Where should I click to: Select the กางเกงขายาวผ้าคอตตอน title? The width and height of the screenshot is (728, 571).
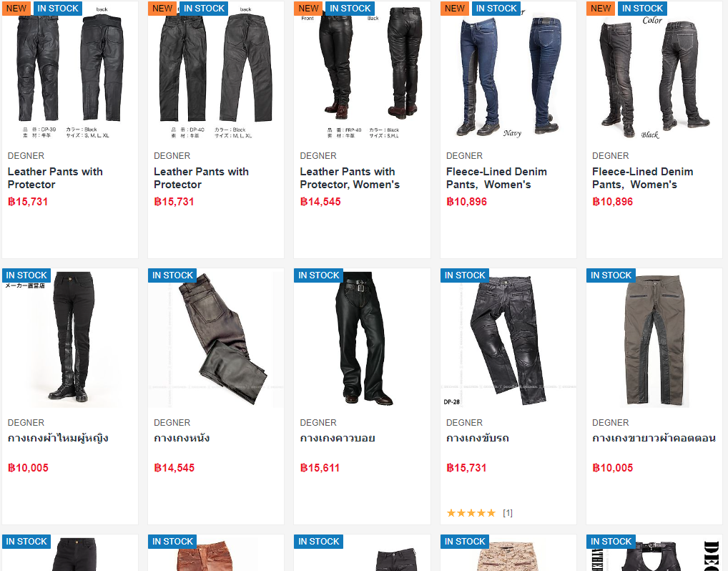pos(654,438)
